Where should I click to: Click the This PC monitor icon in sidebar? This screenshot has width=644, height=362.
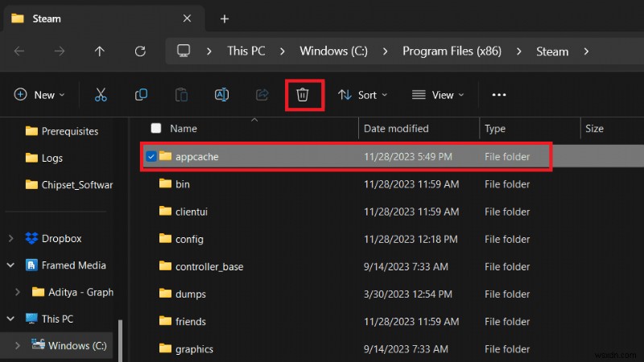pos(31,319)
